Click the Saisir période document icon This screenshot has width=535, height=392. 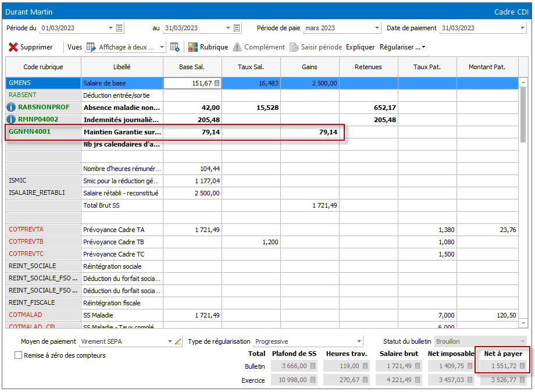point(294,47)
